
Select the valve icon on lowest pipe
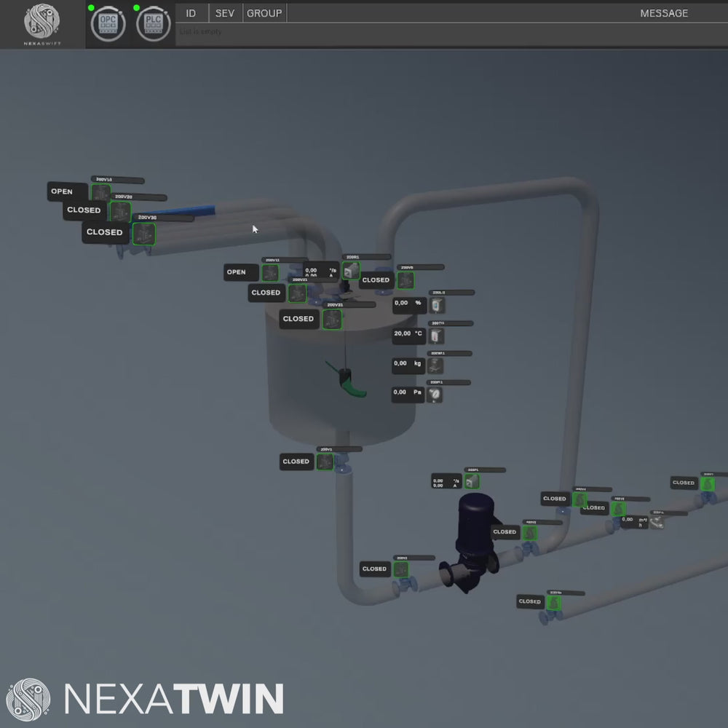(553, 603)
